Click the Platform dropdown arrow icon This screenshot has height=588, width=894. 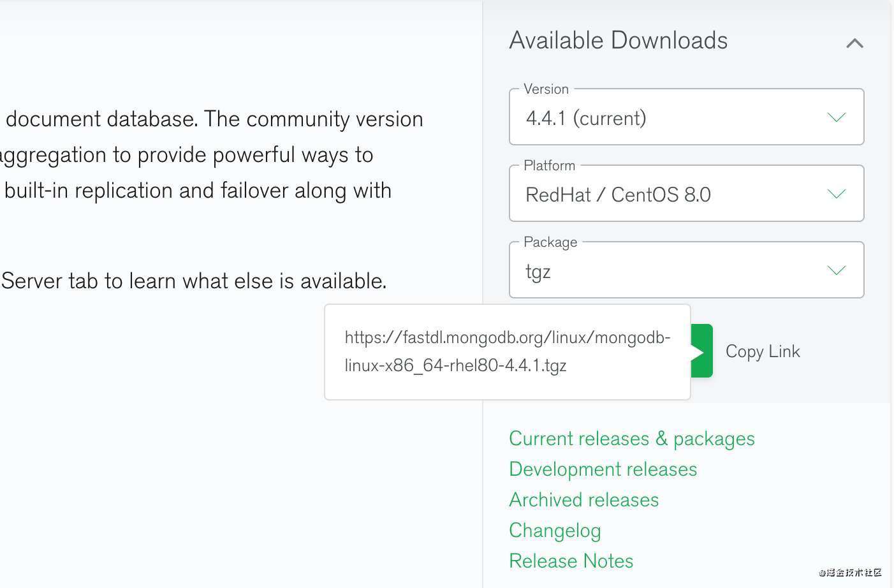click(x=836, y=194)
